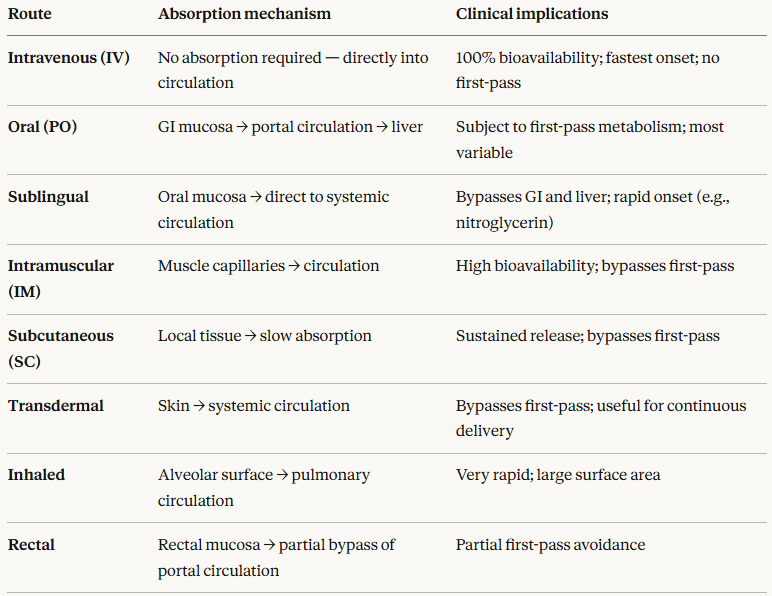Click the Route column header
This screenshot has height=596, width=772.
30,15
